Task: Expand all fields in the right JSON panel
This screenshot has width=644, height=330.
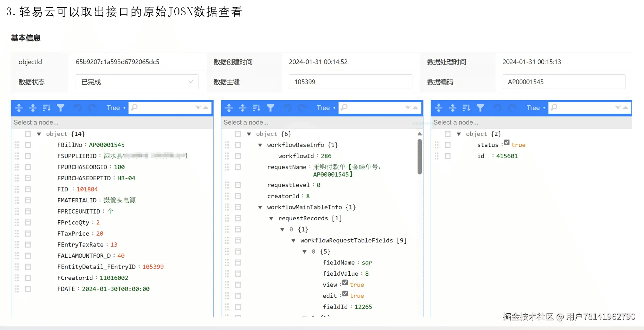Action: 439,108
